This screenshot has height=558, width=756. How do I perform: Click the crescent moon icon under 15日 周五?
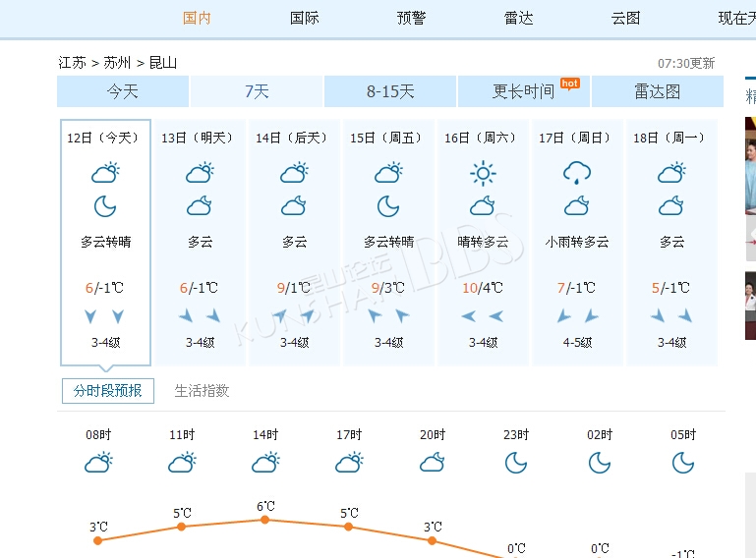[388, 206]
